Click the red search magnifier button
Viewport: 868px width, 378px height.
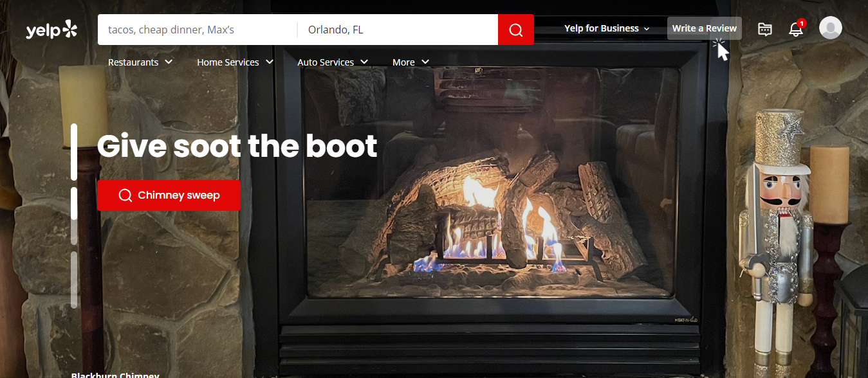516,30
